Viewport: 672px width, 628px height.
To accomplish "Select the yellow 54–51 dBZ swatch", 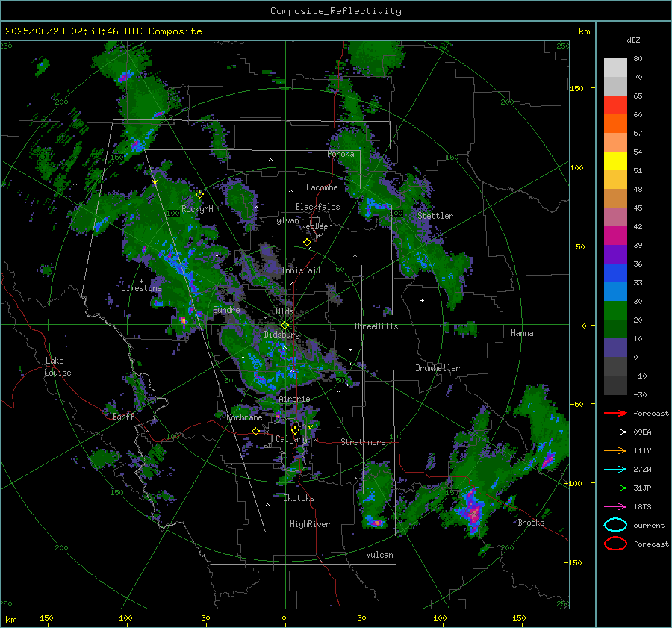I will tap(615, 161).
